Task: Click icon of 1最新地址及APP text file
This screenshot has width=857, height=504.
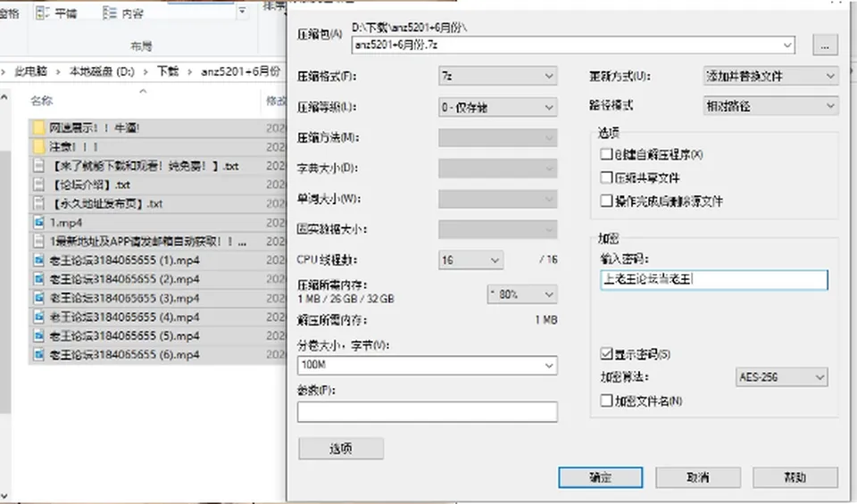Action: tap(38, 242)
